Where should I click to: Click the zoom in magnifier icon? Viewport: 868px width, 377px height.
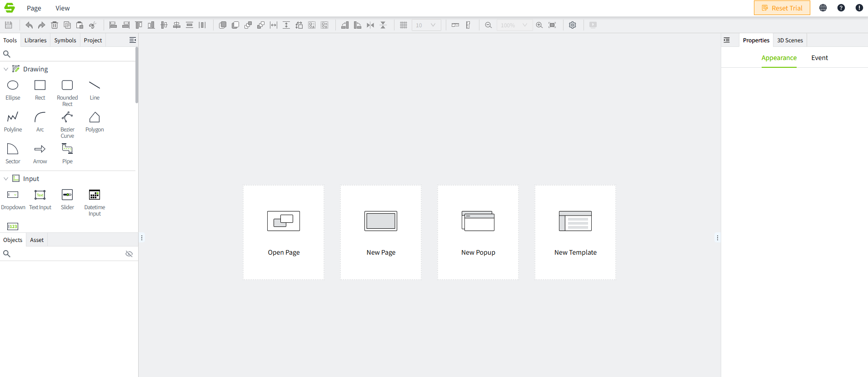click(x=539, y=25)
